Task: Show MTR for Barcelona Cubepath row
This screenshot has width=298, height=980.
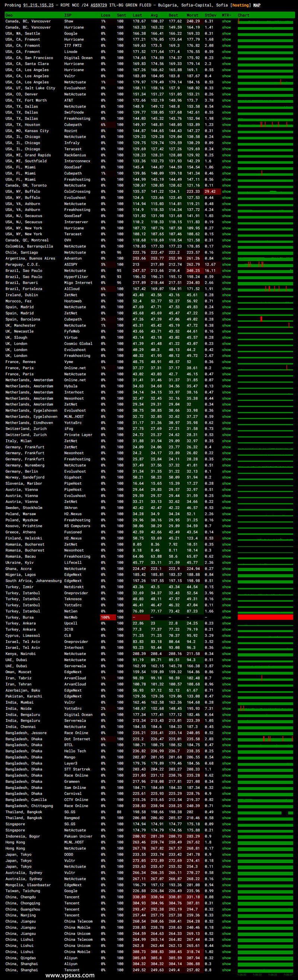Action: (226, 319)
